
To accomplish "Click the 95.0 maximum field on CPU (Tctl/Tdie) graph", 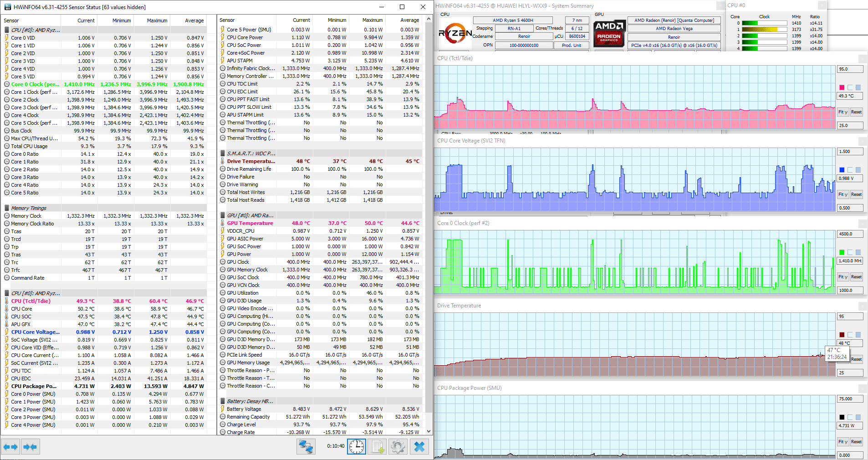I will [850, 69].
